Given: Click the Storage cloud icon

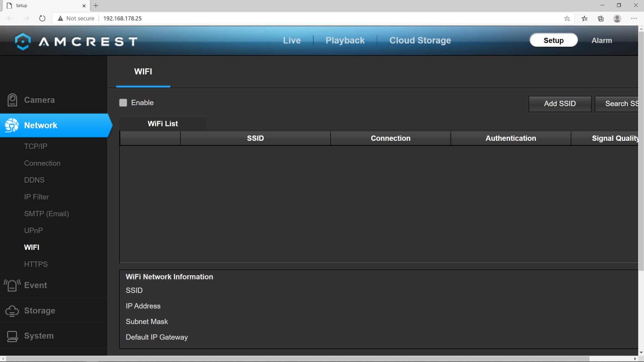Looking at the screenshot, I should coord(12,311).
